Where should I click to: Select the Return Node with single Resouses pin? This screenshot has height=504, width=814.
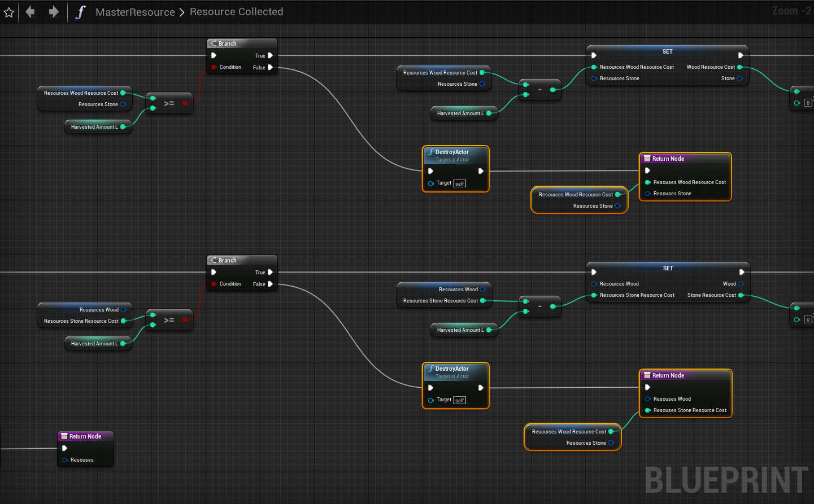[x=85, y=436]
